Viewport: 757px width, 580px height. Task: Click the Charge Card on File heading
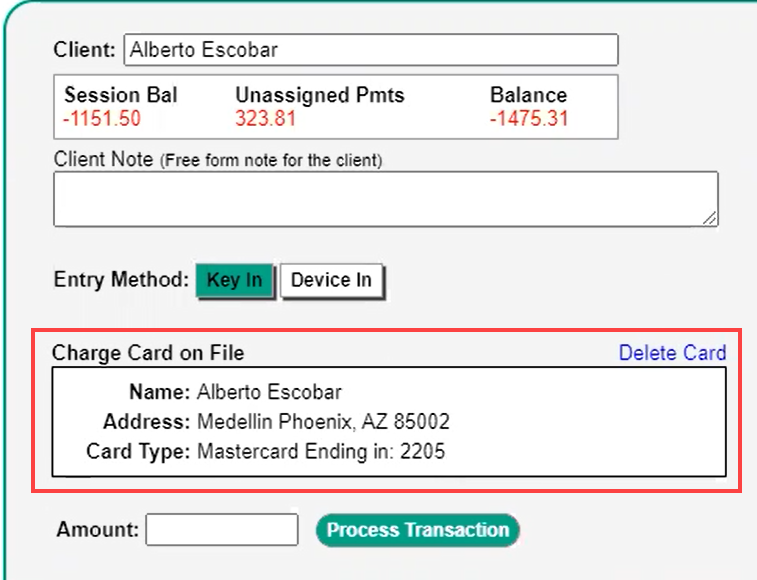click(148, 353)
